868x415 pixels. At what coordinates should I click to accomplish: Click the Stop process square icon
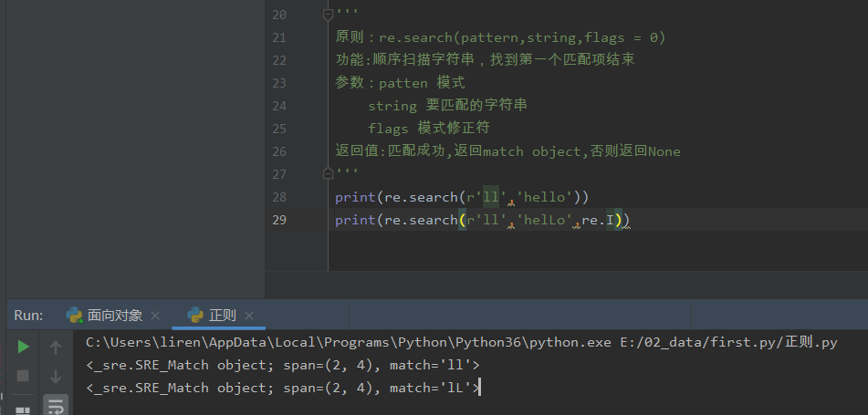point(23,377)
